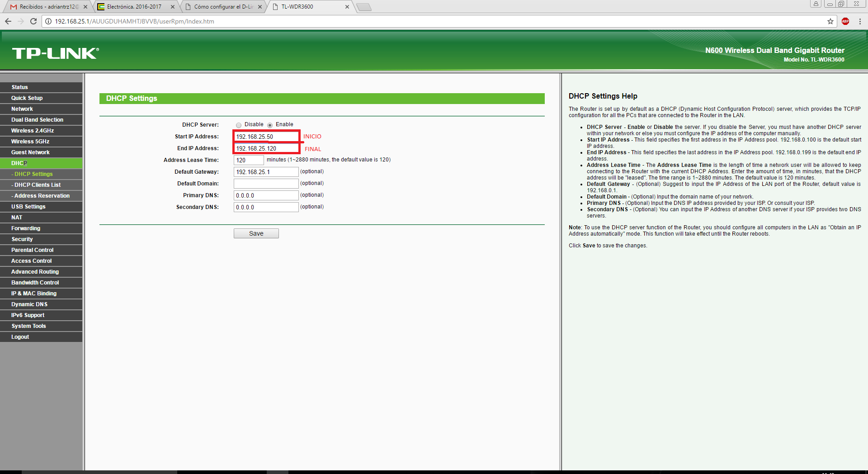Select the TL-WDR3600 tab
The width and height of the screenshot is (868, 474).
[309, 7]
